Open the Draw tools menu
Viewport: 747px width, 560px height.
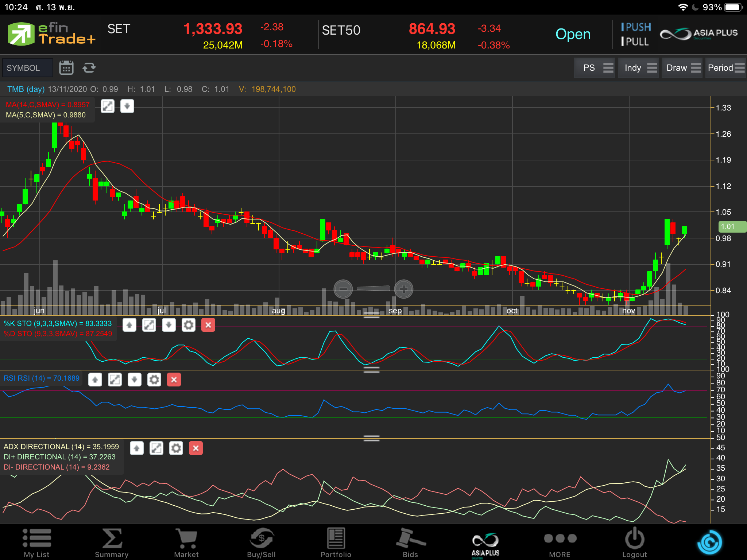[682, 68]
